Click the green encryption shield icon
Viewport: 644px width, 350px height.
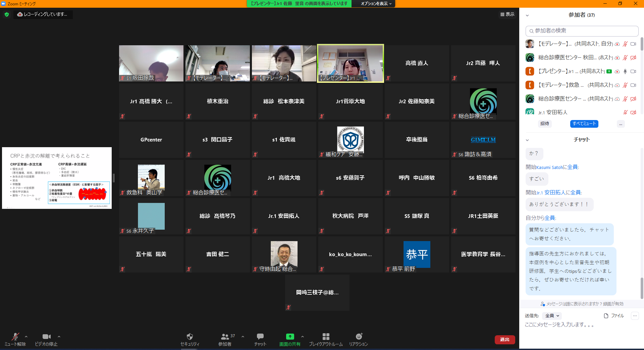coord(7,14)
